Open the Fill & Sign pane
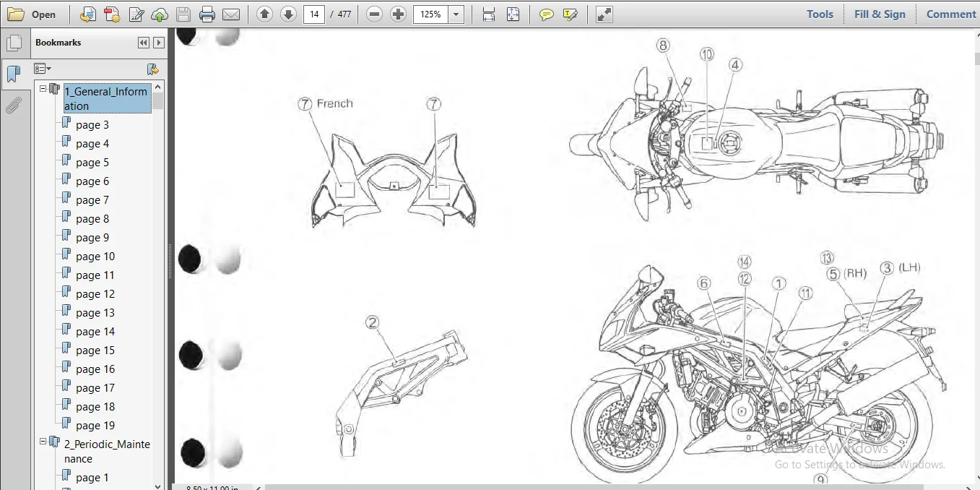 (880, 14)
